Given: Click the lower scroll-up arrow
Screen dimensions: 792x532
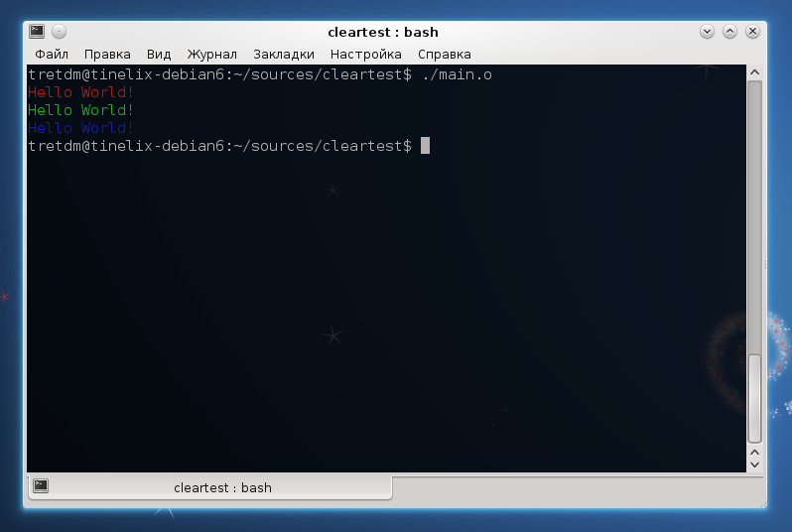Looking at the screenshot, I should pyautogui.click(x=754, y=453).
